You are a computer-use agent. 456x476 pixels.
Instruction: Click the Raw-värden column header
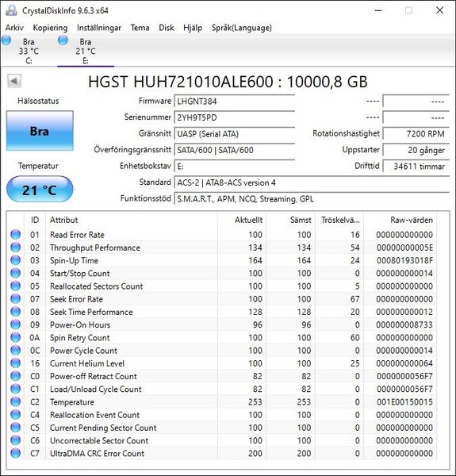pos(400,220)
